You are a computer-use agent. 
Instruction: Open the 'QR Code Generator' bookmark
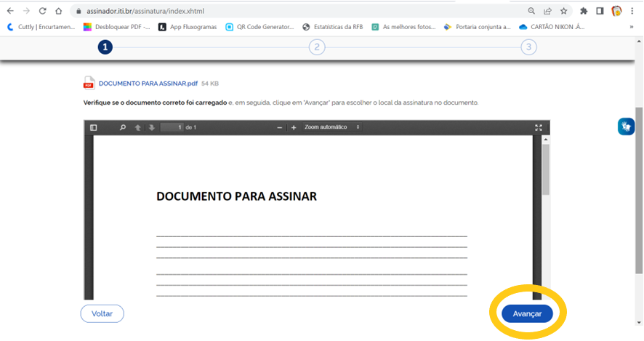tap(259, 27)
